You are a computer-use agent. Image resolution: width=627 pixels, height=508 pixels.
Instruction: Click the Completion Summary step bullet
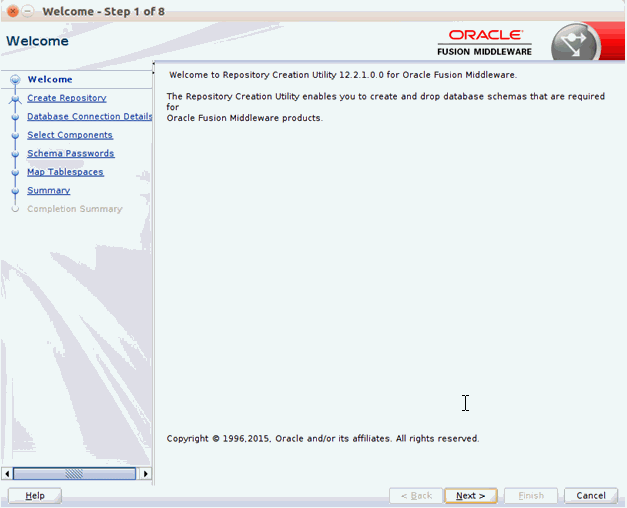point(15,209)
